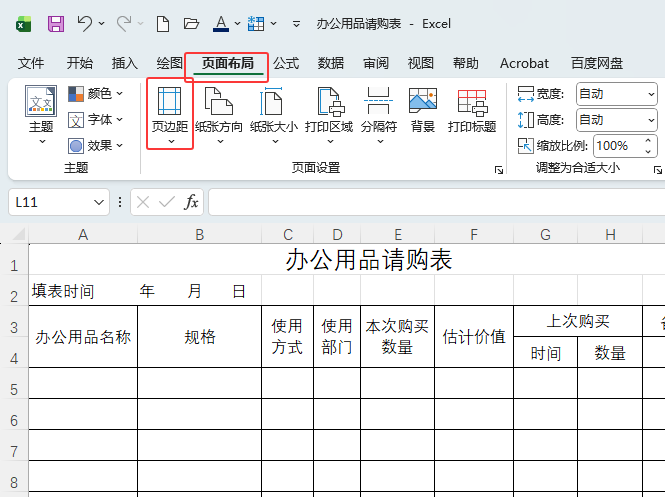Select the 页面布局 tab
The image size is (665, 497).
[228, 63]
